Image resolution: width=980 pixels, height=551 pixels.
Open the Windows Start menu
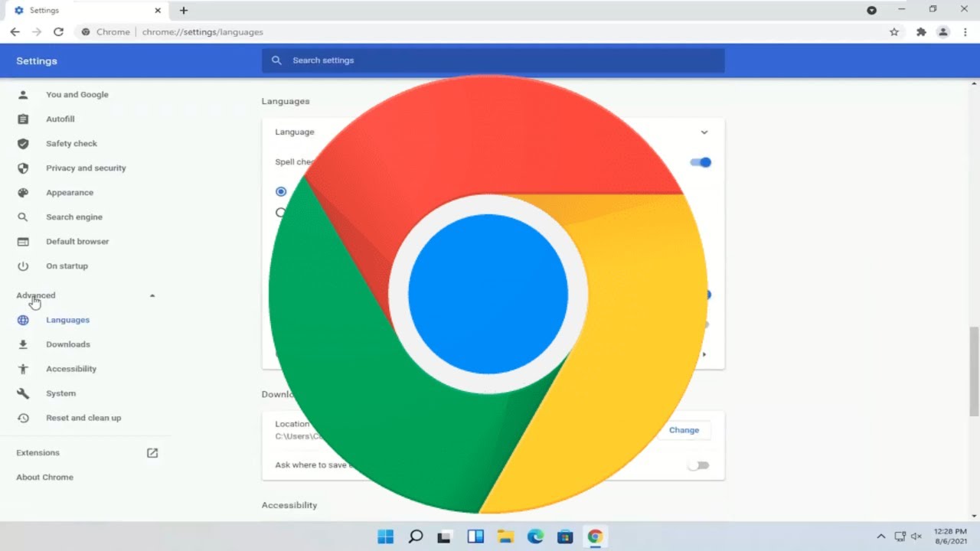385,536
